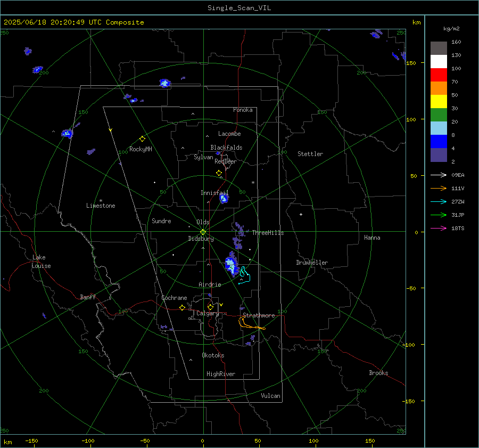
Task: Pick the white 100-130 legend color
Action: click(439, 61)
